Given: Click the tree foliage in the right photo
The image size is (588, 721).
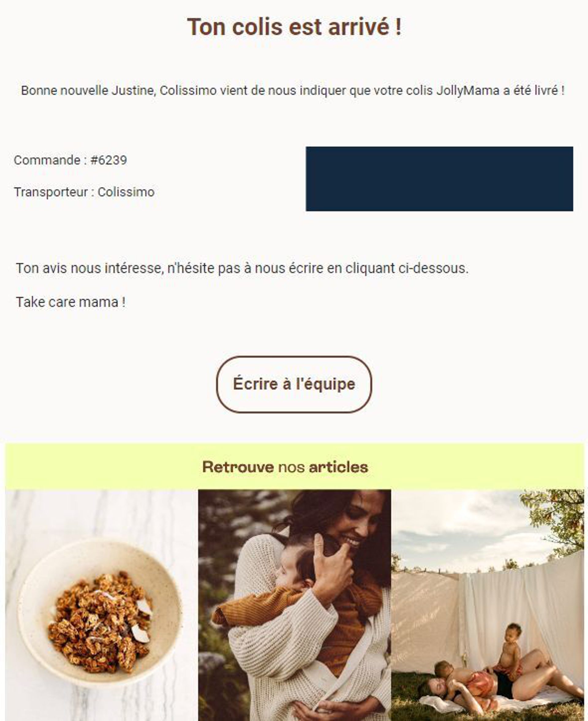Looking at the screenshot, I should click(x=556, y=519).
